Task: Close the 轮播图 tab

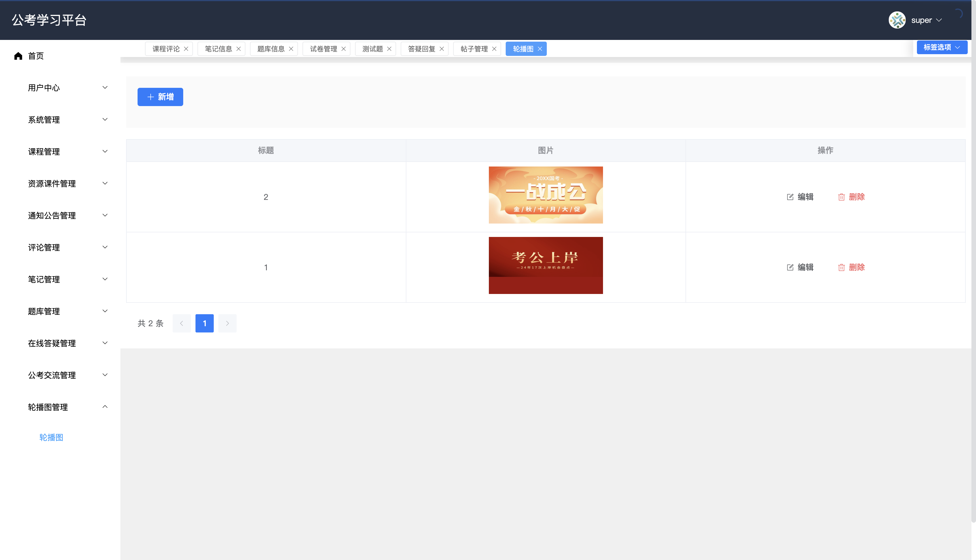Action: (540, 49)
